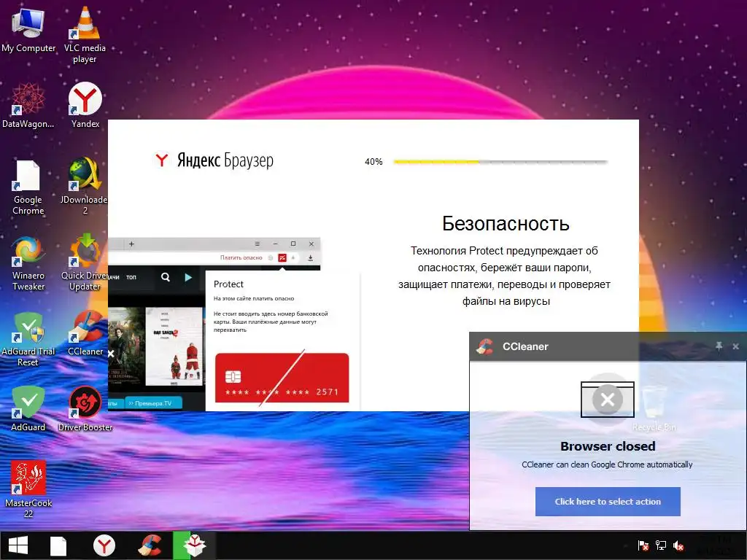Click the browser closed illustration icon
747x560 pixels.
point(608,399)
